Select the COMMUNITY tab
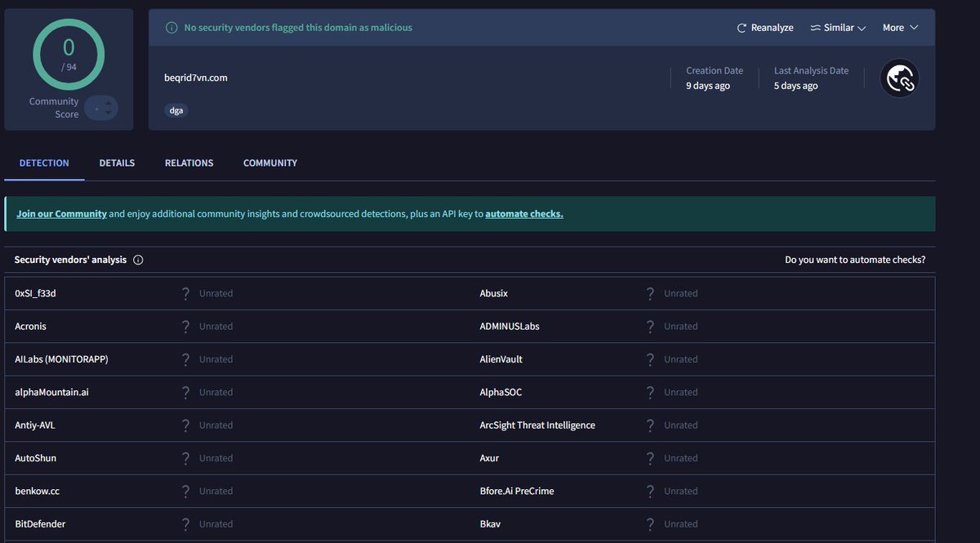Image resolution: width=980 pixels, height=543 pixels. coord(270,163)
